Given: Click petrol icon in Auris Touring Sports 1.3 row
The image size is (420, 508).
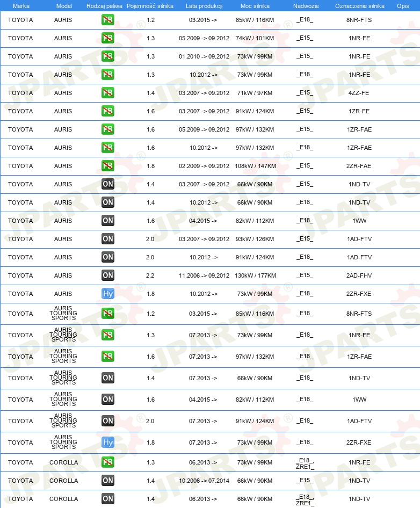Looking at the screenshot, I should (107, 335).
